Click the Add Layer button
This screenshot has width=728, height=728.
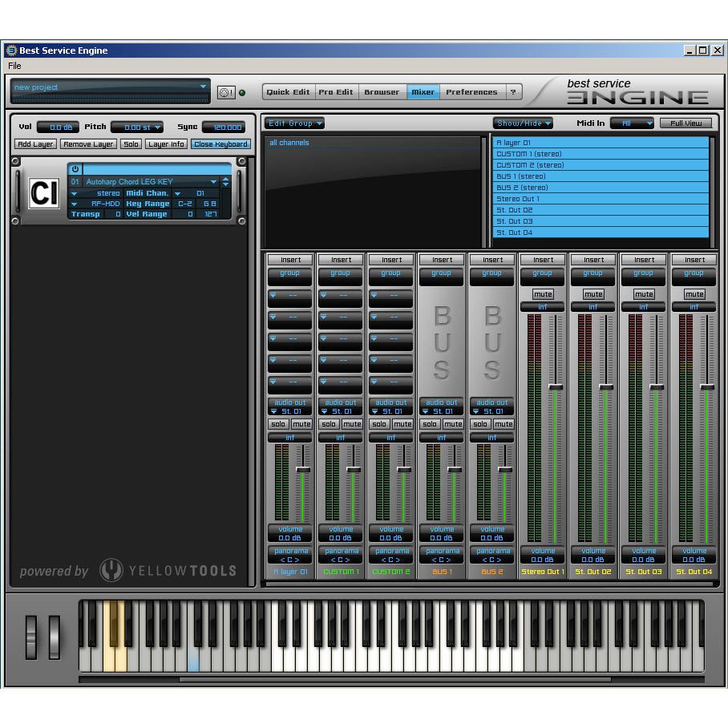pyautogui.click(x=34, y=144)
